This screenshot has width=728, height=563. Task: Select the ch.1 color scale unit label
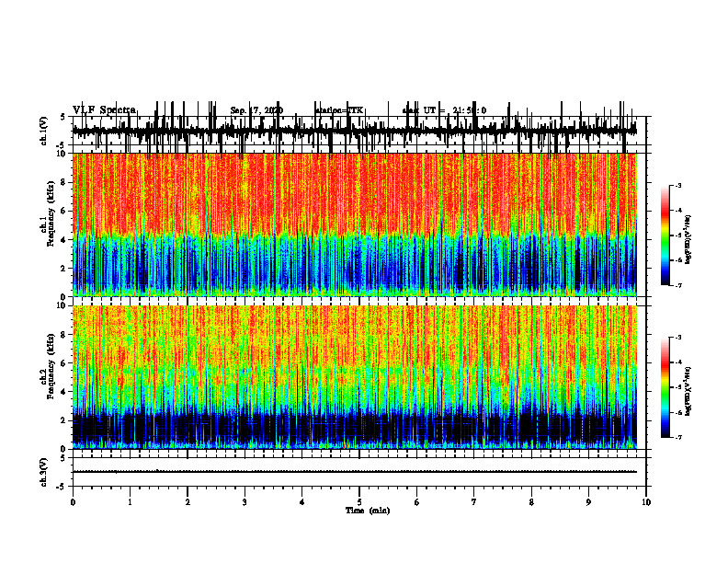(688, 240)
